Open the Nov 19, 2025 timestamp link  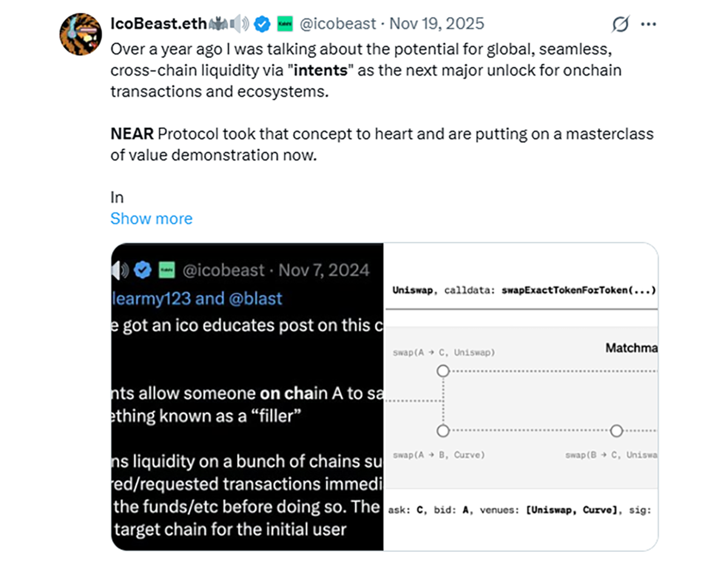tap(437, 24)
